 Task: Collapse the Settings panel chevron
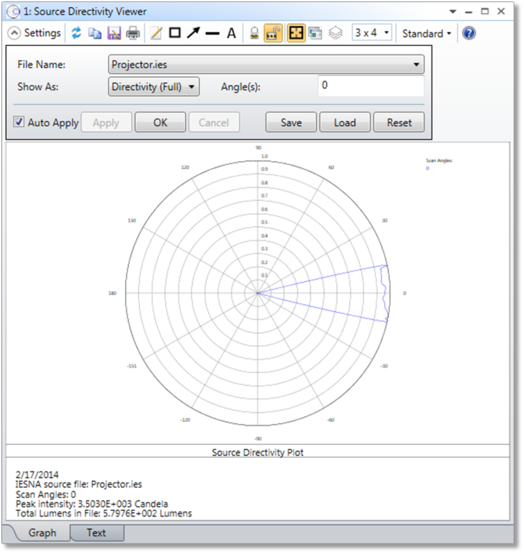click(14, 33)
